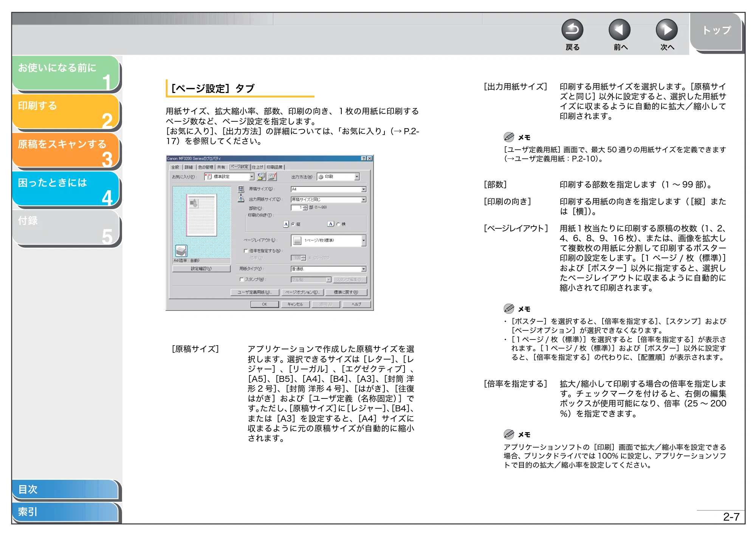The image size is (756, 535).
Task: Open the 原稿サイズ A4 dropdown
Action: click(328, 189)
